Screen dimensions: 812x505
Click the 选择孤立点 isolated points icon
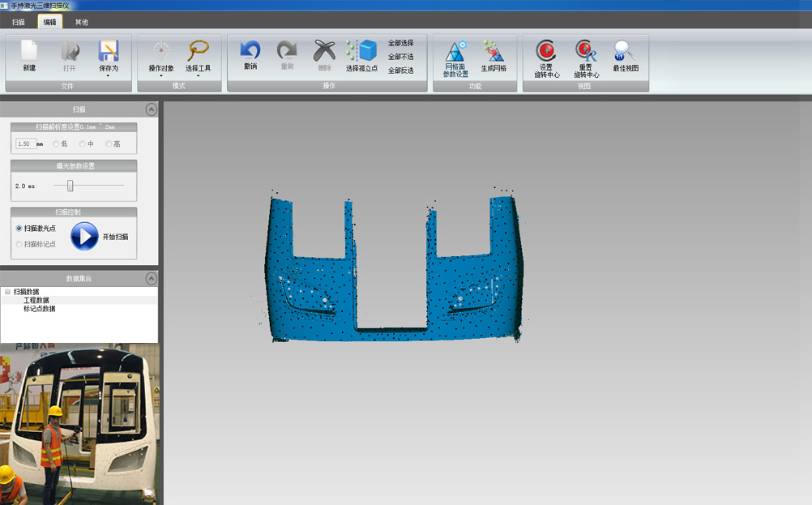tap(362, 53)
